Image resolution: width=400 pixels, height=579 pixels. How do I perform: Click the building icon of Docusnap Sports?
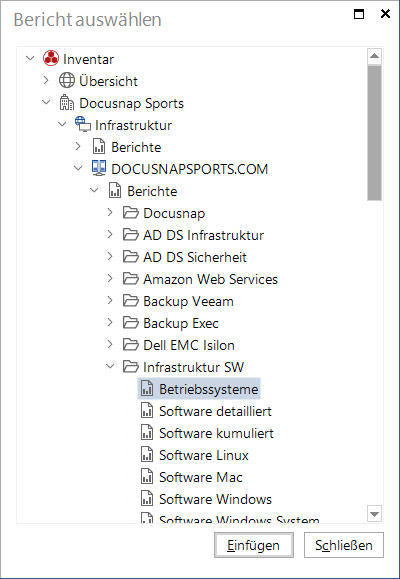[x=67, y=103]
